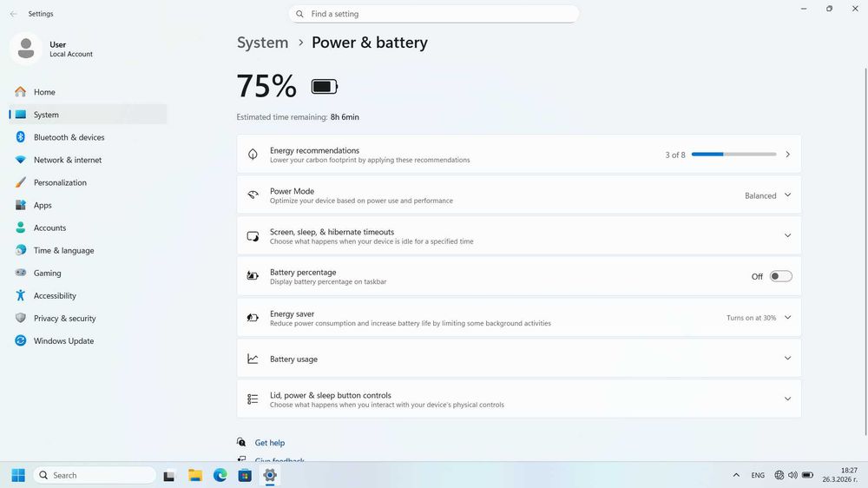Click the Settings gear taskbar icon
Image resolution: width=868 pixels, height=488 pixels.
coord(270,475)
